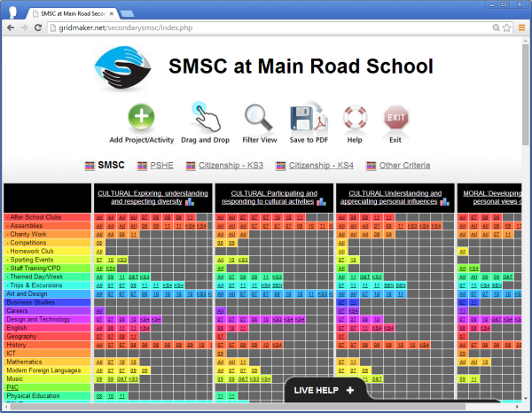Click the red Exit sign icon
Image resolution: width=532 pixels, height=413 pixels.
click(x=396, y=117)
